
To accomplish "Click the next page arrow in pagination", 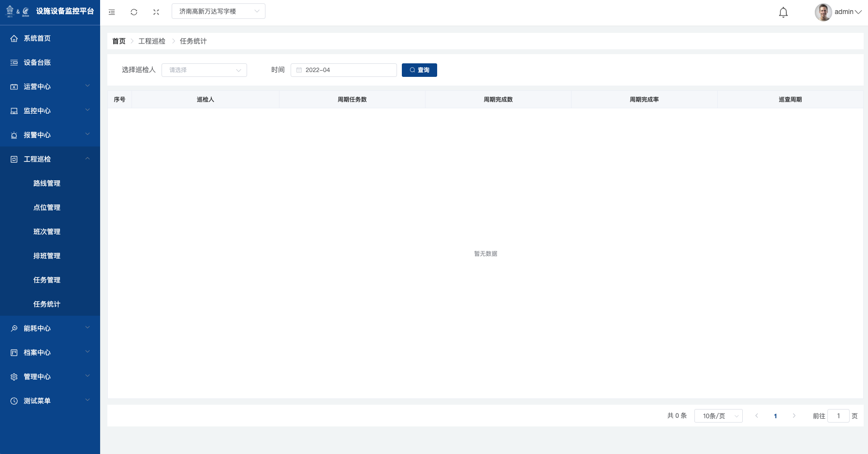I will point(794,416).
